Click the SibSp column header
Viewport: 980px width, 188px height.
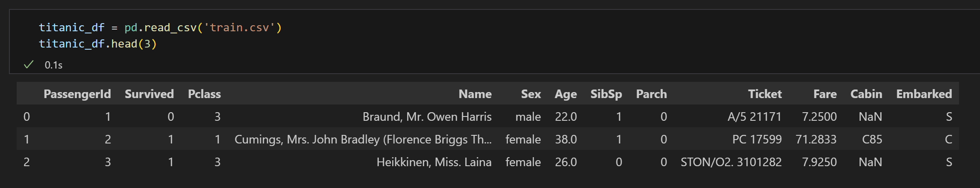coord(606,94)
